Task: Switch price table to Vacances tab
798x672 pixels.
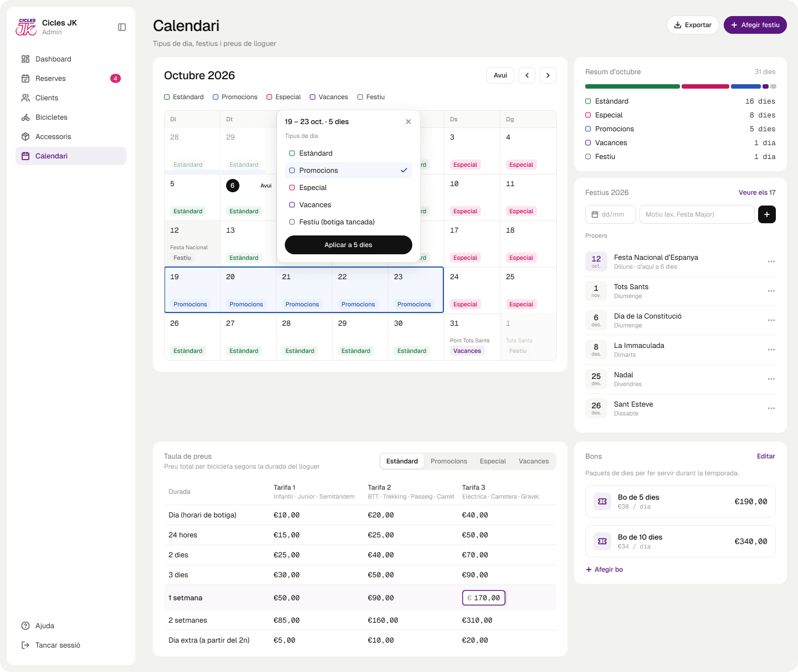Action: [x=534, y=461]
